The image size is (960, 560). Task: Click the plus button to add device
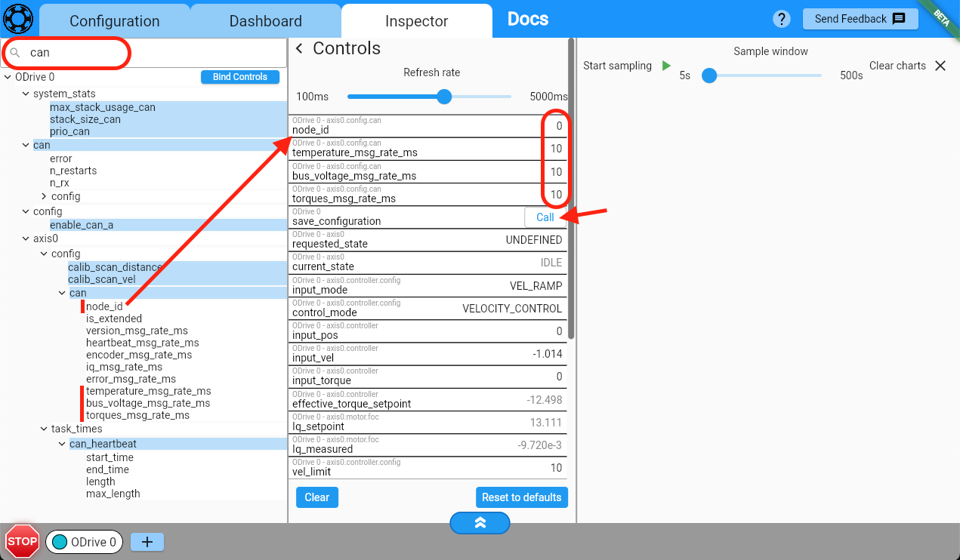pos(147,542)
